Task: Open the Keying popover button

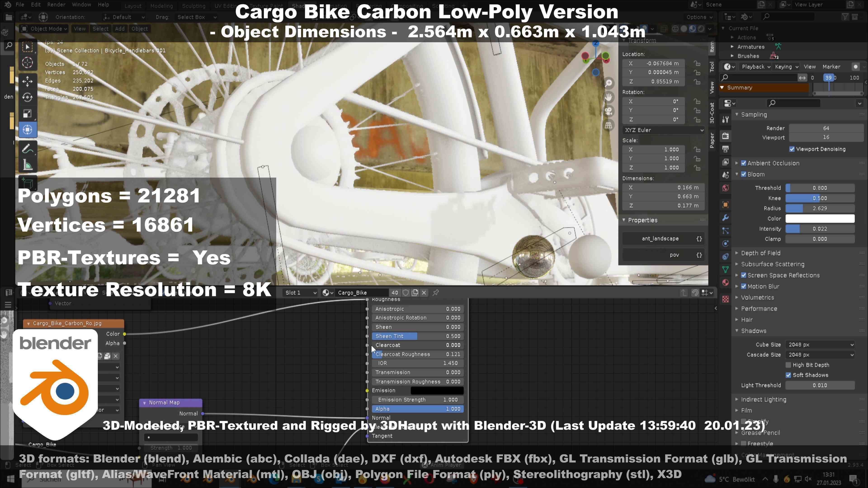Action: pos(786,67)
